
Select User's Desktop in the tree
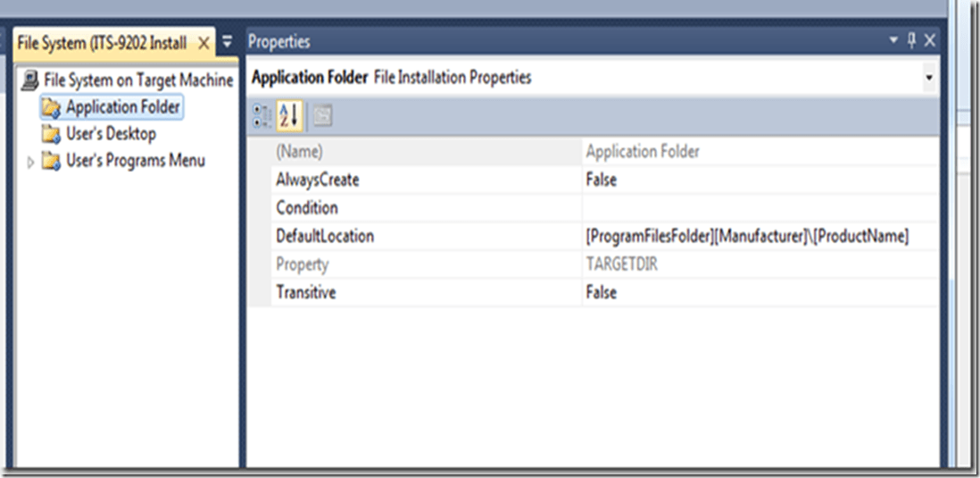[111, 134]
